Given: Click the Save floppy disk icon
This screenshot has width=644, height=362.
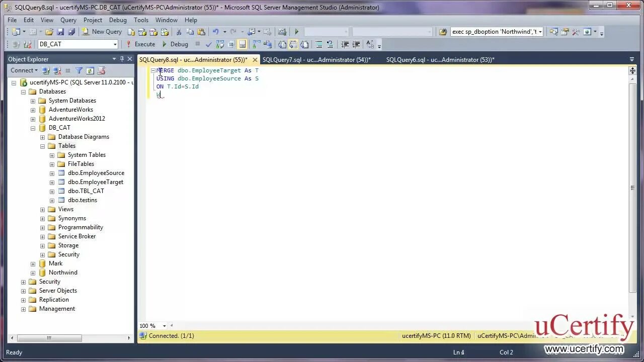Looking at the screenshot, I should 60,32.
